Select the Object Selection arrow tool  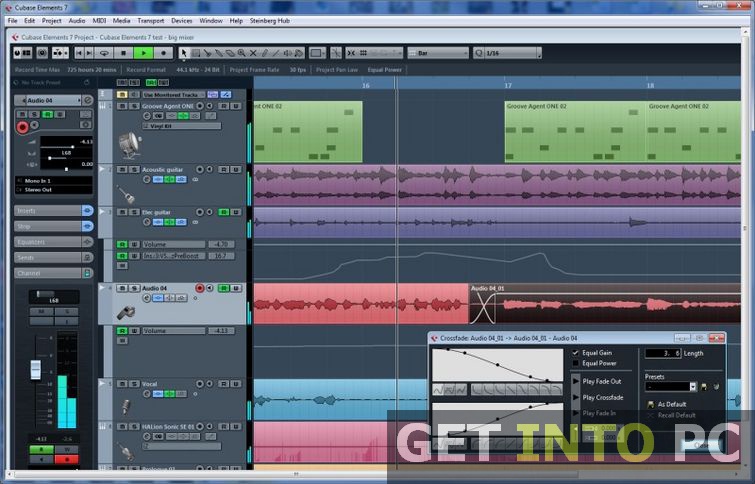coord(183,53)
